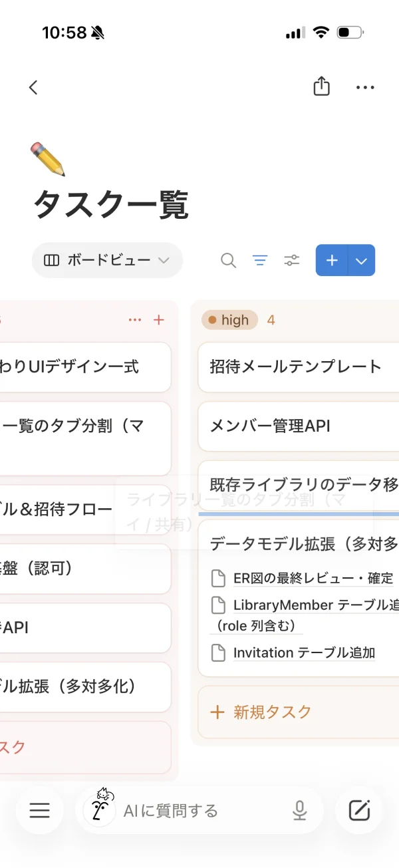
Task: Open the ボードビュー view switcher
Action: pos(107,260)
